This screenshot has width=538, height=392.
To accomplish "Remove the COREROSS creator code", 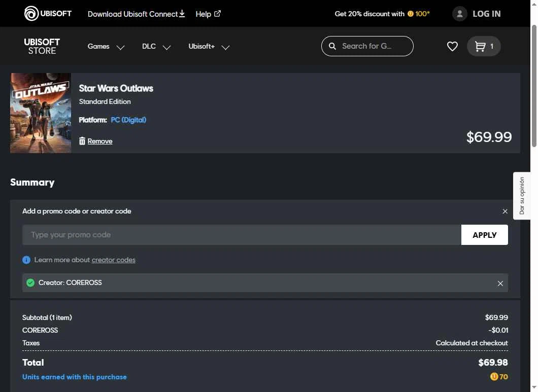I will click(x=500, y=283).
